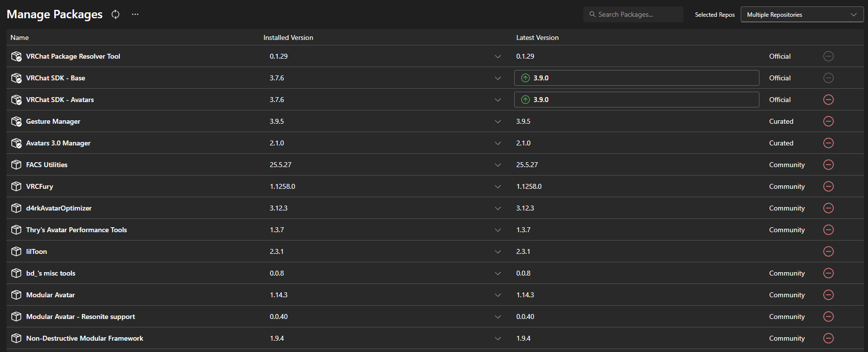
Task: Update VRChat SDK - Base to 3.9.0
Action: click(637, 78)
